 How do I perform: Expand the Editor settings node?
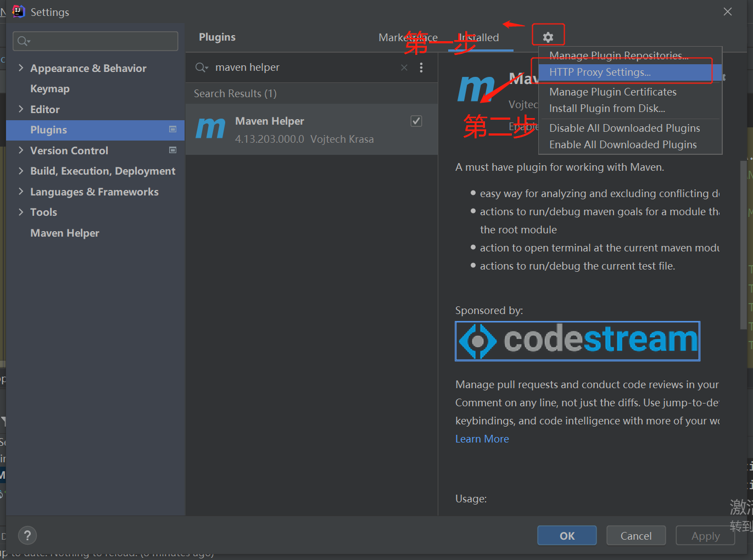[21, 109]
